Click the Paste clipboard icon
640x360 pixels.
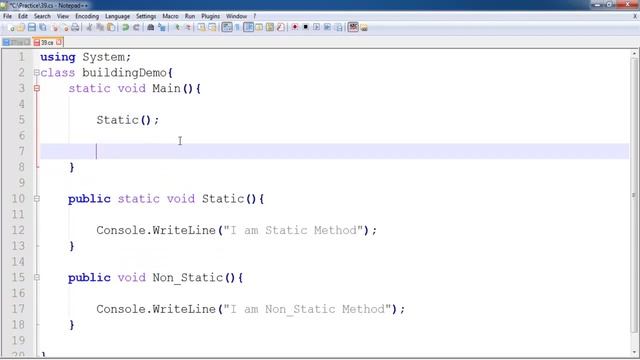pos(111,27)
